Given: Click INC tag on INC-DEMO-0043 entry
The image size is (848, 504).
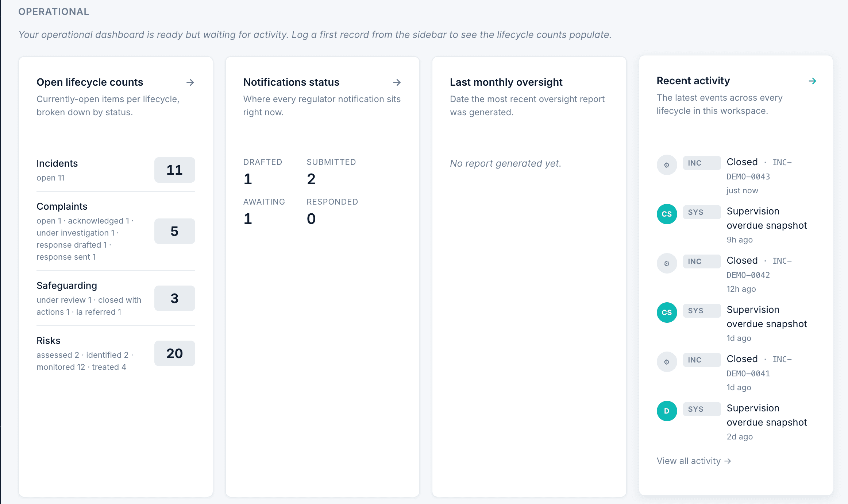Looking at the screenshot, I should pos(702,163).
